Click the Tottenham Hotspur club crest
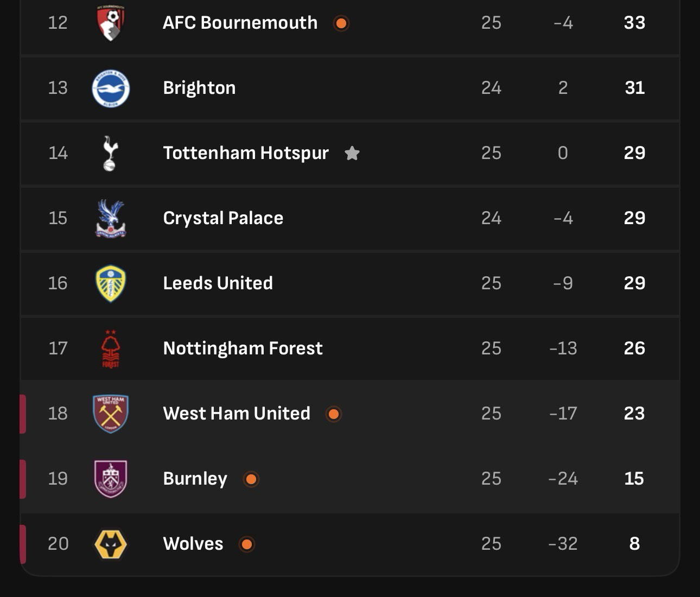Image resolution: width=700 pixels, height=597 pixels. click(x=110, y=153)
